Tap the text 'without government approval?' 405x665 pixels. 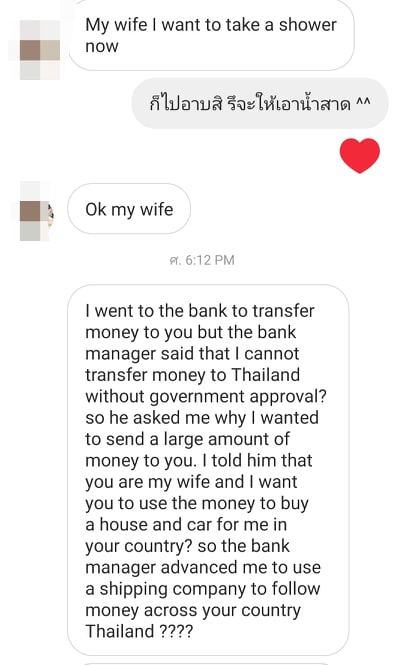pos(206,397)
